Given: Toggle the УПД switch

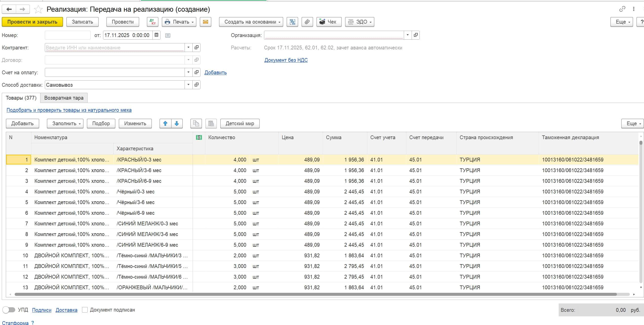Looking at the screenshot, I should pyautogui.click(x=9, y=310).
